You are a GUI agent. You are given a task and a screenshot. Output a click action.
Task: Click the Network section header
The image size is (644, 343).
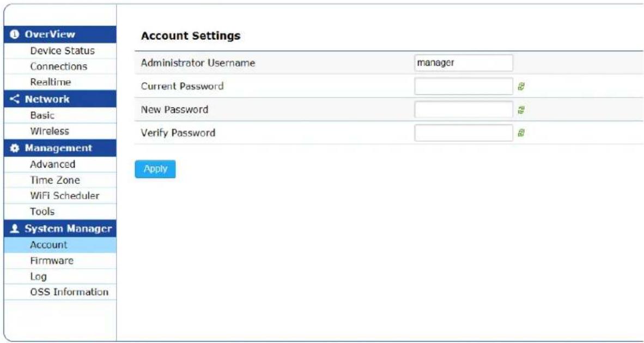60,99
